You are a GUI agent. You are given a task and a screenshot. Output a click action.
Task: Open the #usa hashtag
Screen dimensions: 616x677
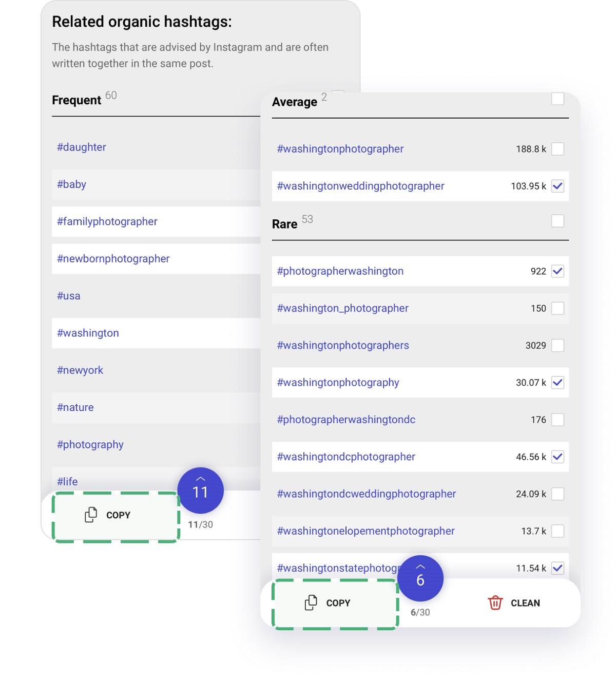pyautogui.click(x=68, y=296)
